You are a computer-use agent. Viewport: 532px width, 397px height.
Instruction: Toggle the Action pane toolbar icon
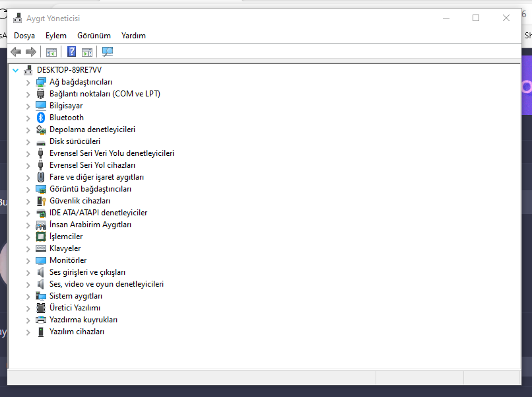point(87,52)
